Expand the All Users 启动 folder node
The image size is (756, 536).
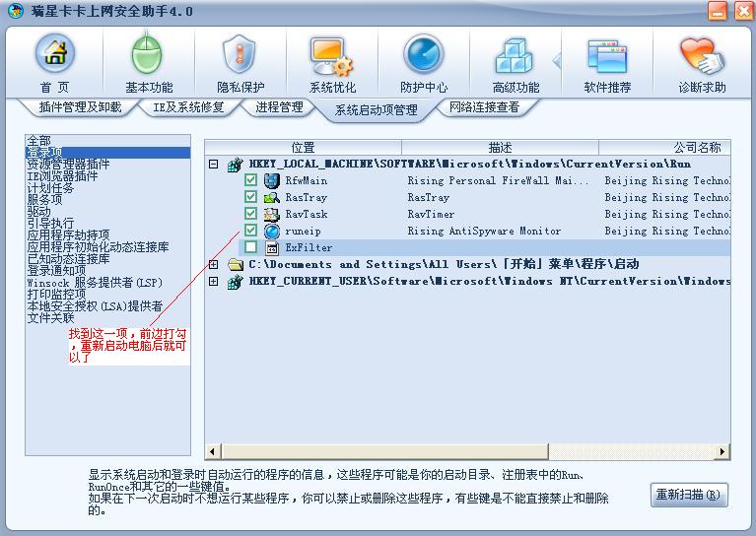pos(213,264)
